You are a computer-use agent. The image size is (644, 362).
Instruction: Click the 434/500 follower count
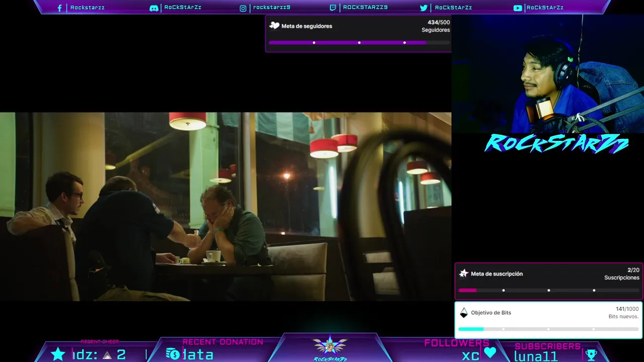click(x=439, y=22)
